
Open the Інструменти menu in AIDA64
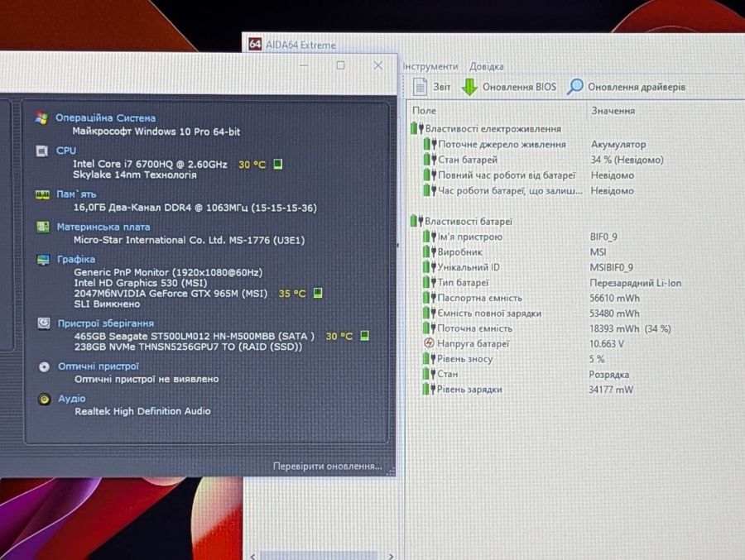click(x=430, y=66)
